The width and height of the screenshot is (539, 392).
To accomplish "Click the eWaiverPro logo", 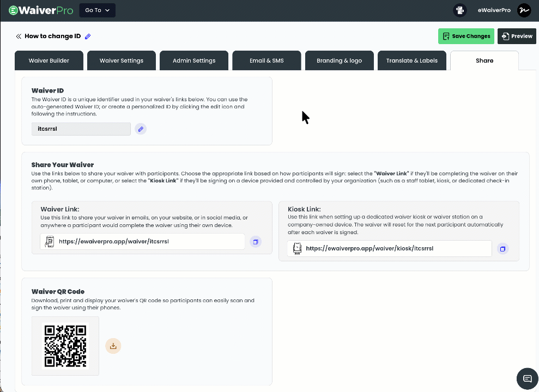I will pyautogui.click(x=41, y=10).
